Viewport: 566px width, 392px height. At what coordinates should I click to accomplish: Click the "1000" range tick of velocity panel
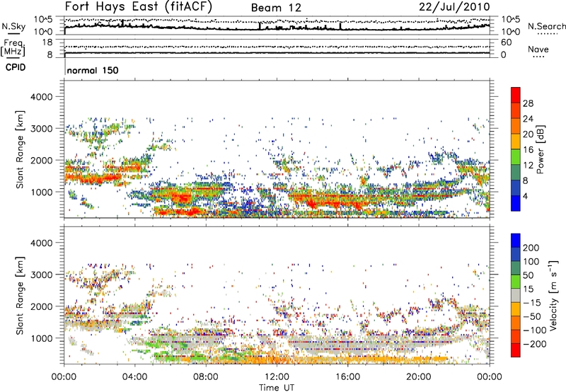point(42,339)
